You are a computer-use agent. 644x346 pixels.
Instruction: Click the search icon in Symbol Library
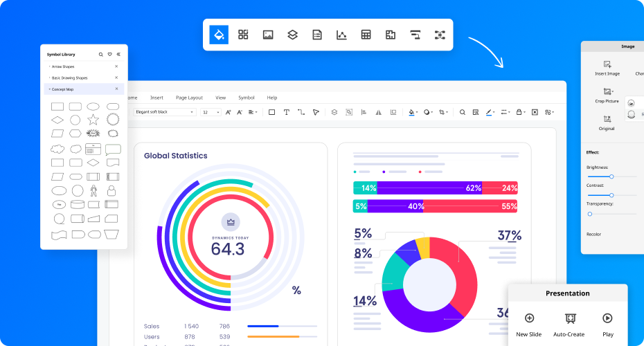[x=101, y=54]
